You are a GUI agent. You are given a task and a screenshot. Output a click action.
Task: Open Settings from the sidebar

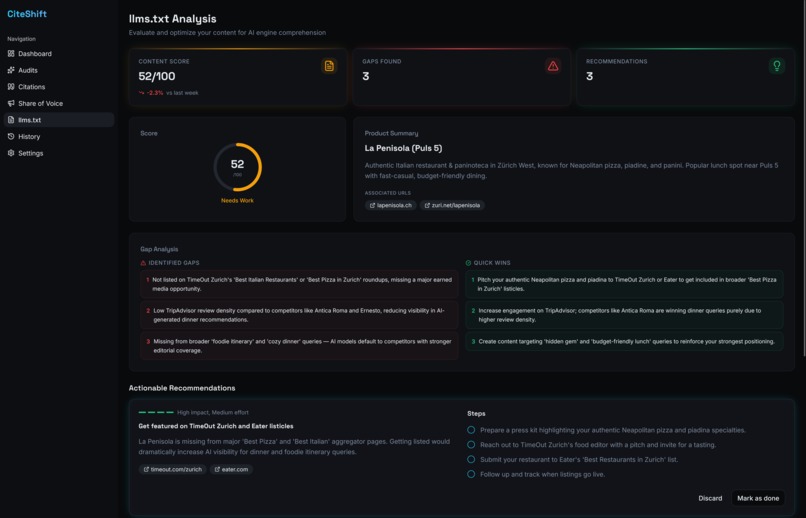click(x=59, y=153)
